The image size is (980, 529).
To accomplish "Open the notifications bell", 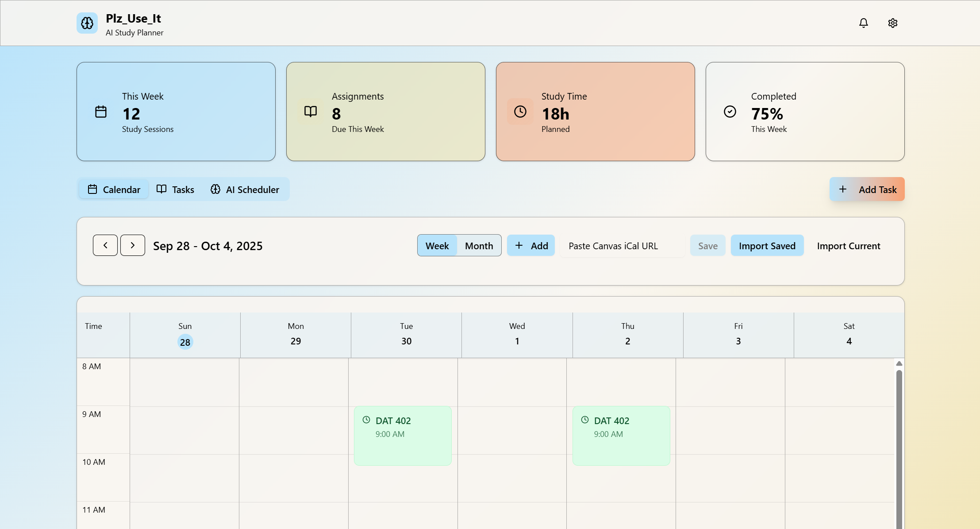I will click(863, 23).
